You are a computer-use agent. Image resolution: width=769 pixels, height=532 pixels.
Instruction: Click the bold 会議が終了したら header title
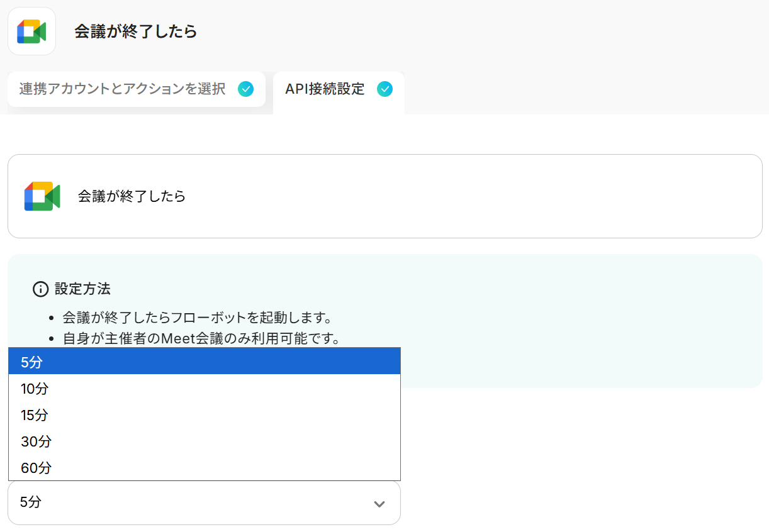pos(136,31)
